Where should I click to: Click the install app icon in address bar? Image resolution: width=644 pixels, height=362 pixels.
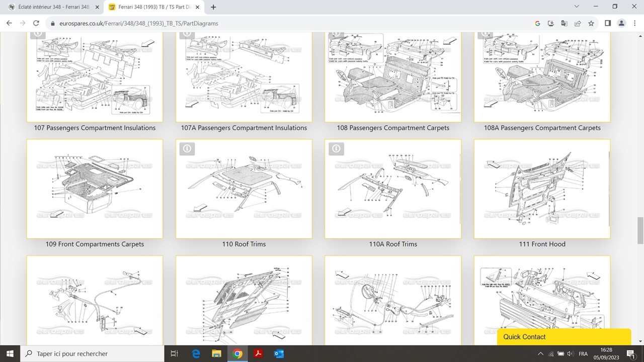(551, 23)
